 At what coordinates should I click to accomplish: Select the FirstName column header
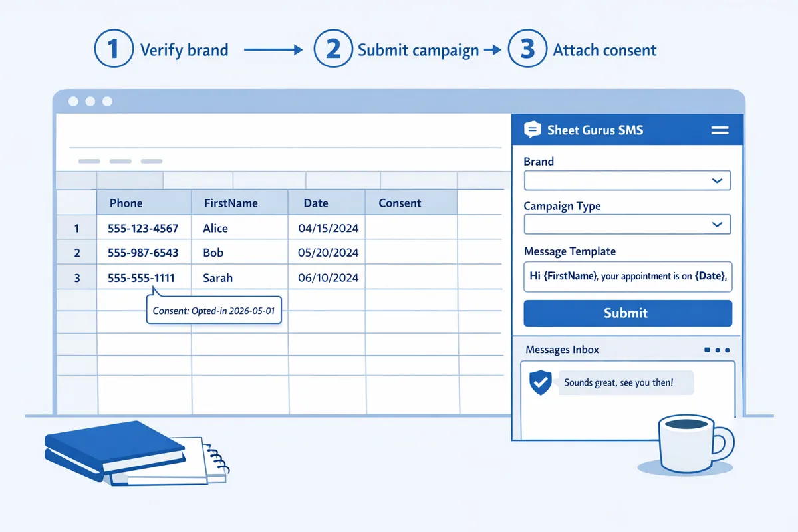click(x=239, y=203)
